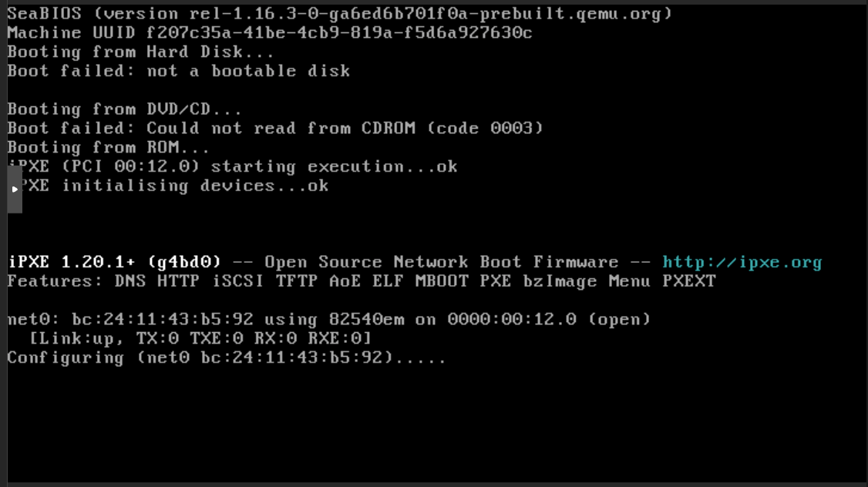Click the Machine UUID line
Screen dimensions: 868x487
click(269, 32)
